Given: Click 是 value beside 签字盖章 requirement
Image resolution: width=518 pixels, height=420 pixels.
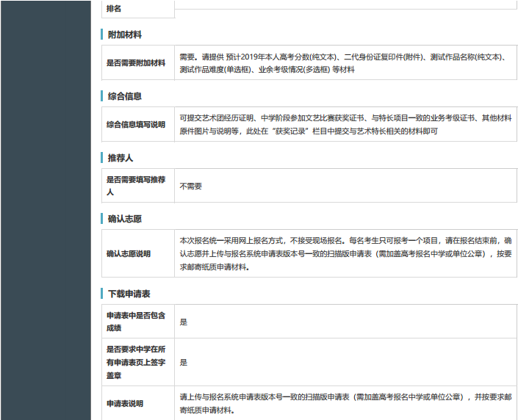Looking at the screenshot, I should point(184,363).
